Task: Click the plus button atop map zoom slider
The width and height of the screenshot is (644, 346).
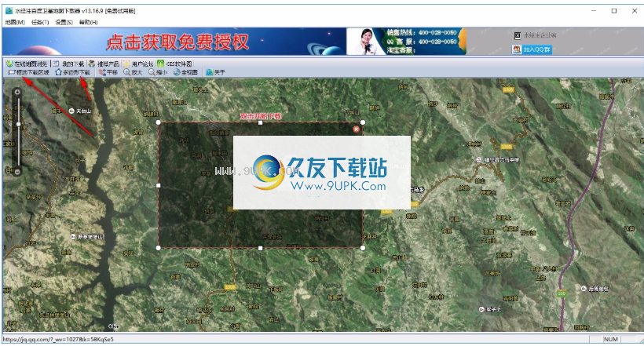Action: pyautogui.click(x=17, y=92)
